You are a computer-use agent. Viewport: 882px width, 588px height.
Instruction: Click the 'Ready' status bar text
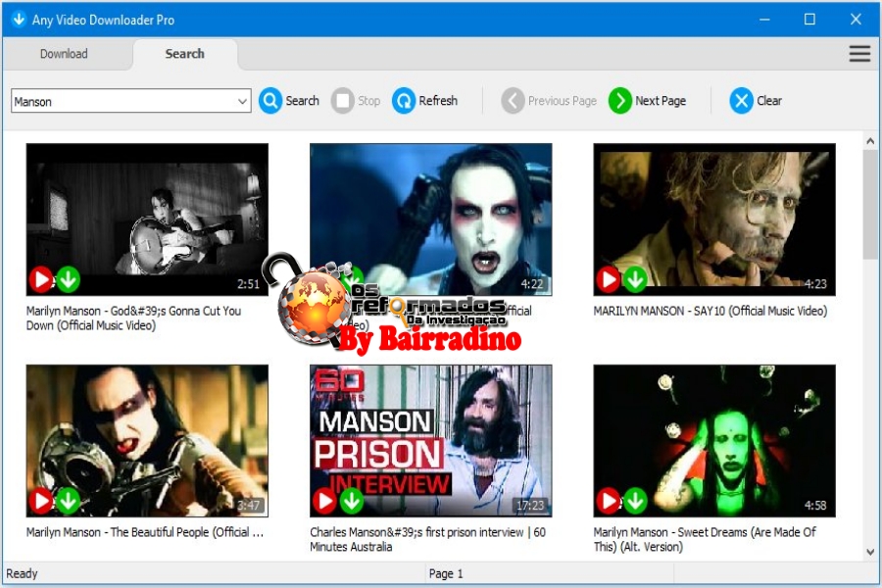tap(22, 573)
